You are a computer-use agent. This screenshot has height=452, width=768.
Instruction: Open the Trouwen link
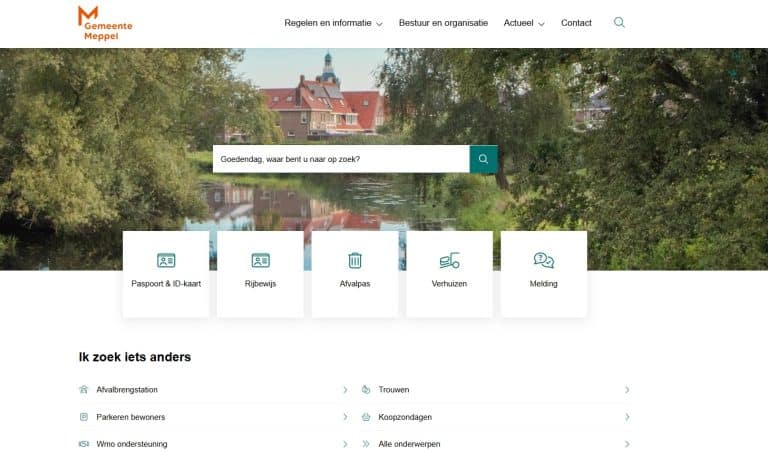pos(394,390)
